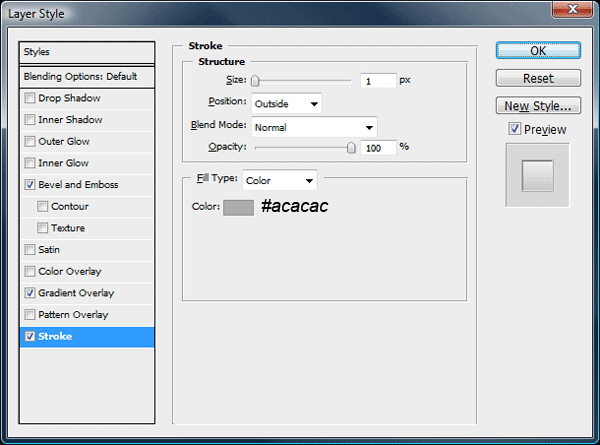
Task: Expand the Fill Type dropdown showing Color
Action: tap(280, 180)
